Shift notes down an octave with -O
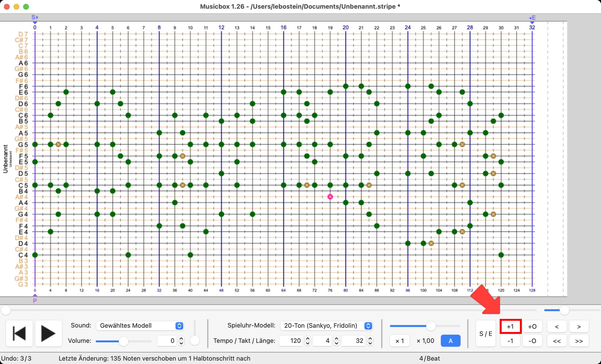Screen dimensions: 601x364 (x=532, y=341)
